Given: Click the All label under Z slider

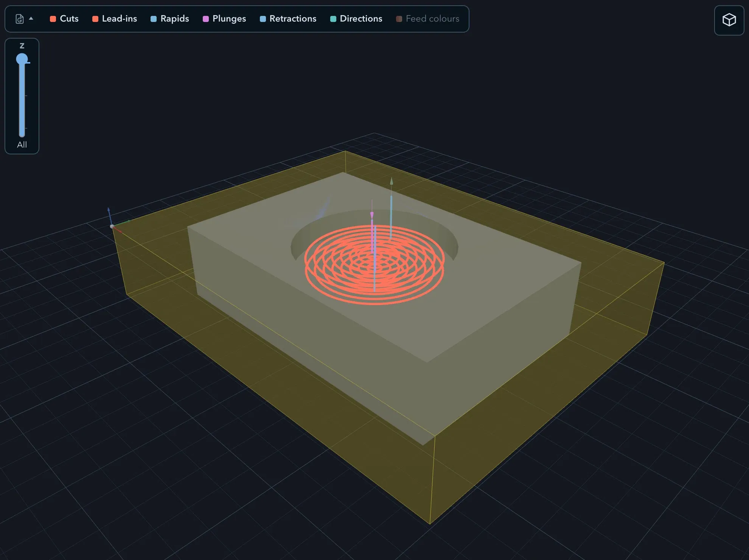Looking at the screenshot, I should 22,145.
